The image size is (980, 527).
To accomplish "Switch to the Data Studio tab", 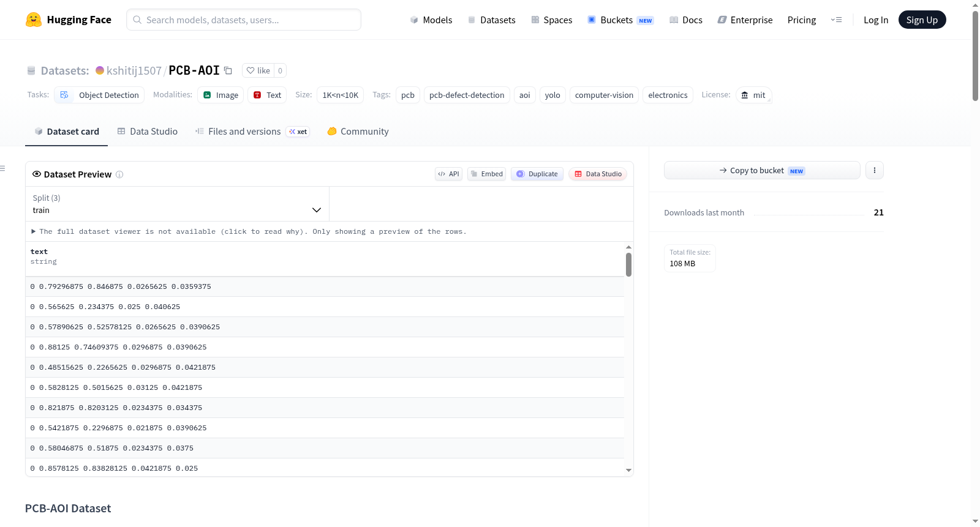I will [148, 132].
